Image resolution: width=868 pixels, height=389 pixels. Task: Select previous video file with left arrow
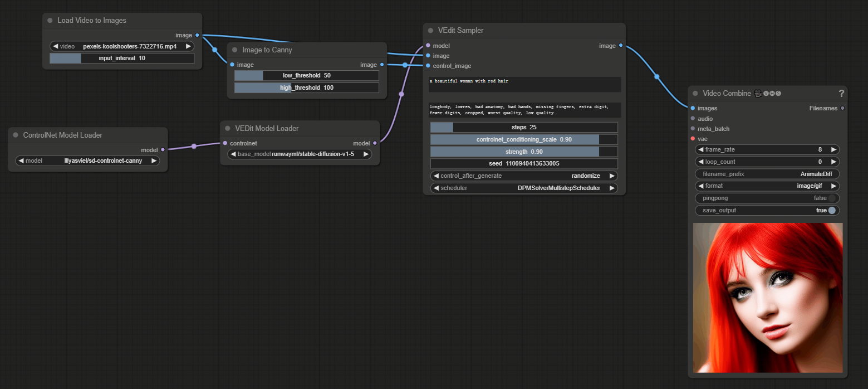tap(56, 46)
